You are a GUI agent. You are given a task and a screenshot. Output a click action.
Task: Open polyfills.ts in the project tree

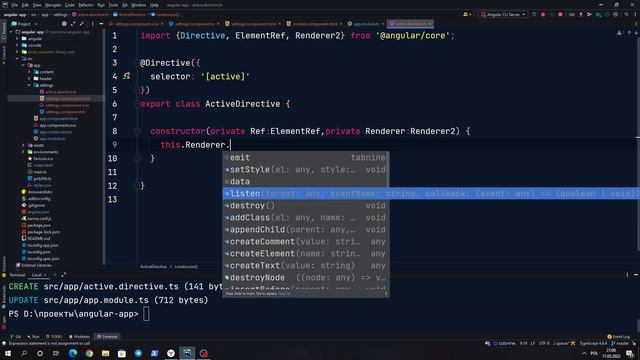(x=42, y=178)
